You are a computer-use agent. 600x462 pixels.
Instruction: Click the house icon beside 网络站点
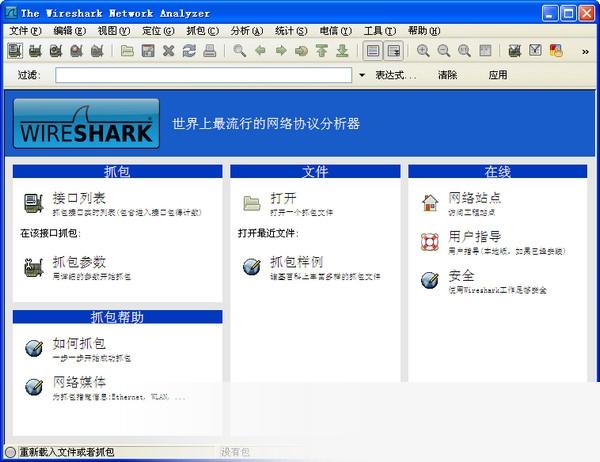click(430, 202)
